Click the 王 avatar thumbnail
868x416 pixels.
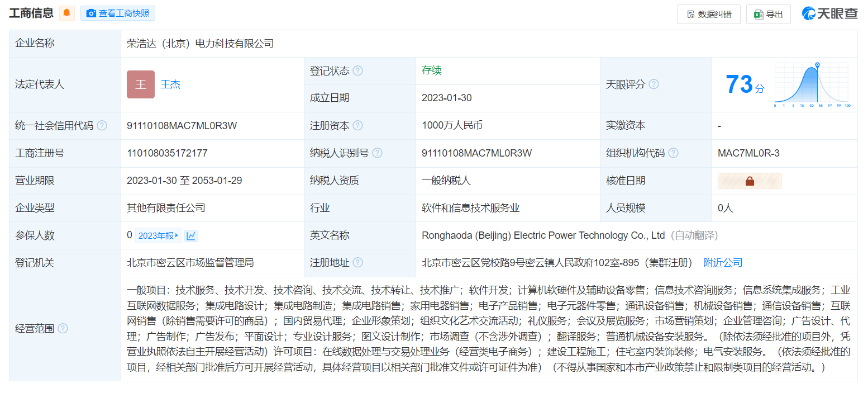coord(141,84)
